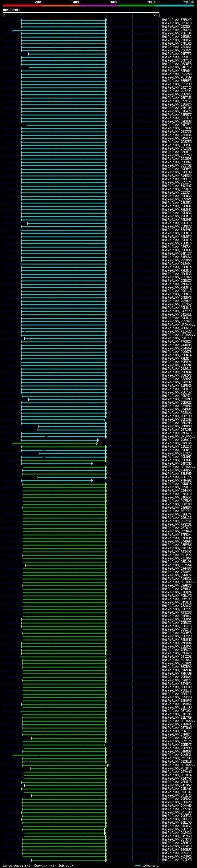This screenshot has height=868, width=197.
Task: Select hit label UniRef100_A7R492
Action: click(x=177, y=481)
